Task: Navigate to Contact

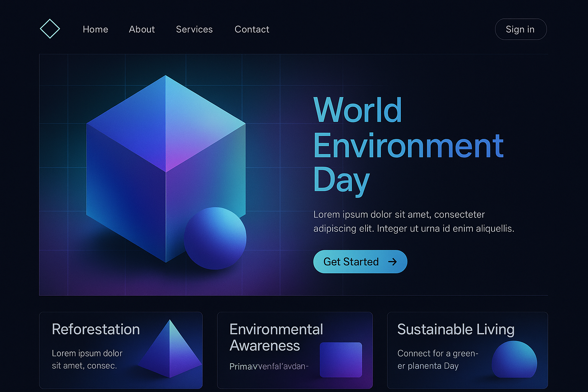Action: pos(252,29)
